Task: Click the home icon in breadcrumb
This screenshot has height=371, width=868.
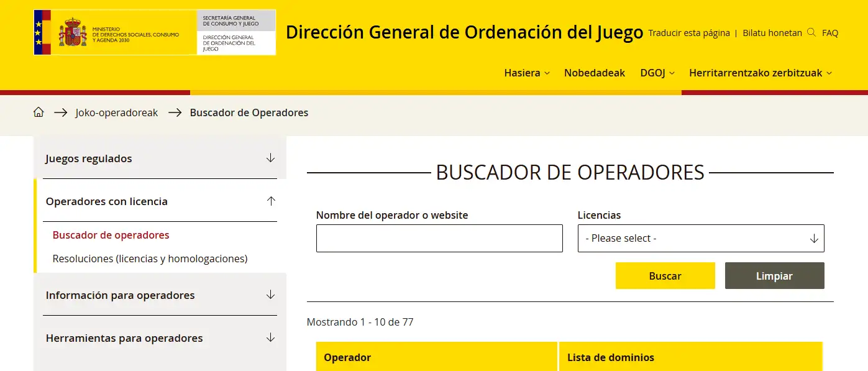Action: pos(39,112)
